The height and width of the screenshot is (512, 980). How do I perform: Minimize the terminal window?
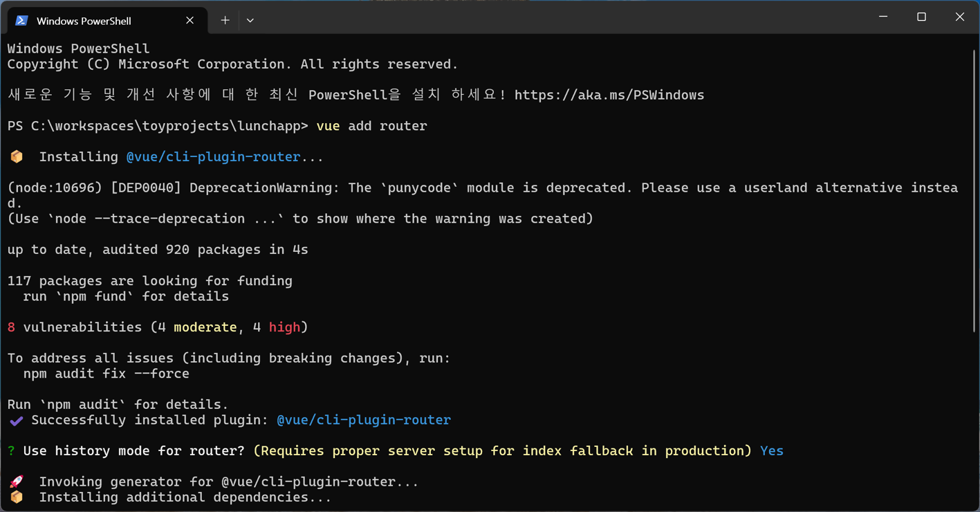click(x=883, y=17)
